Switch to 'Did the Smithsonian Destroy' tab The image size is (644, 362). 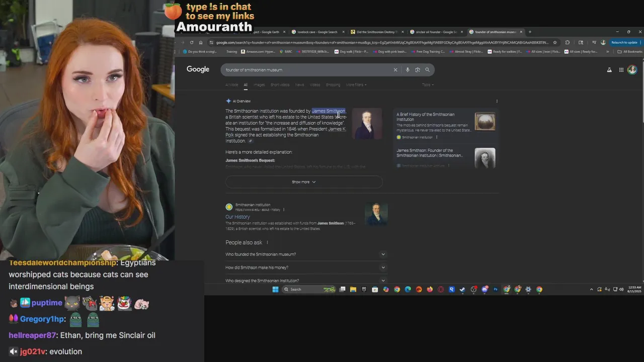tap(376, 32)
